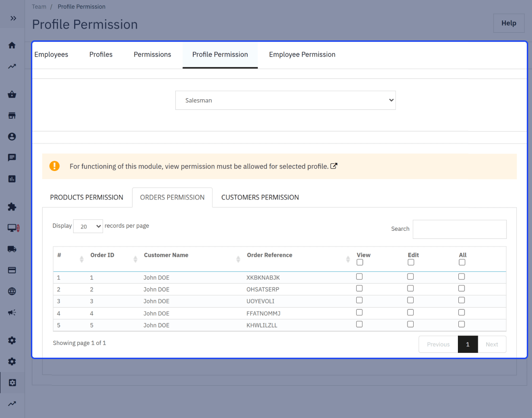Go to page 1 in pagination
Image resolution: width=532 pixels, height=418 pixels.
(x=467, y=344)
